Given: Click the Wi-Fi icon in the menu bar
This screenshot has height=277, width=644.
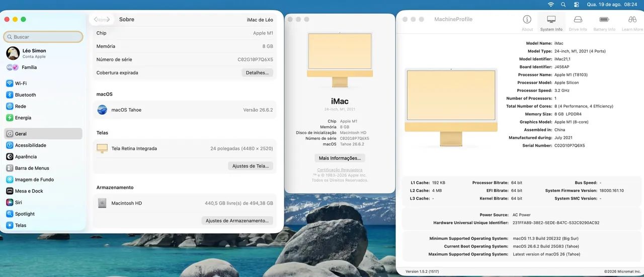Looking at the screenshot, I should [551, 4].
